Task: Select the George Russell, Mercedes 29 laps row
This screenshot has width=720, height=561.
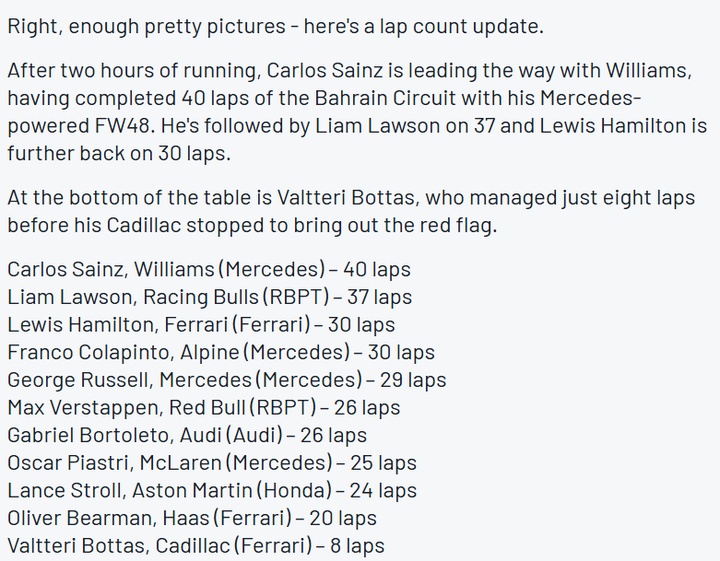Action: [226, 380]
